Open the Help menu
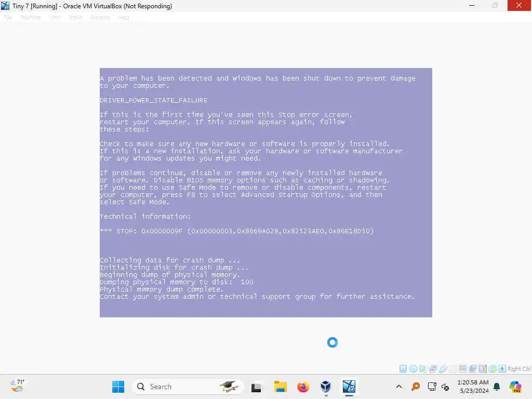Viewport: 532px width, 399px height. 124,17
